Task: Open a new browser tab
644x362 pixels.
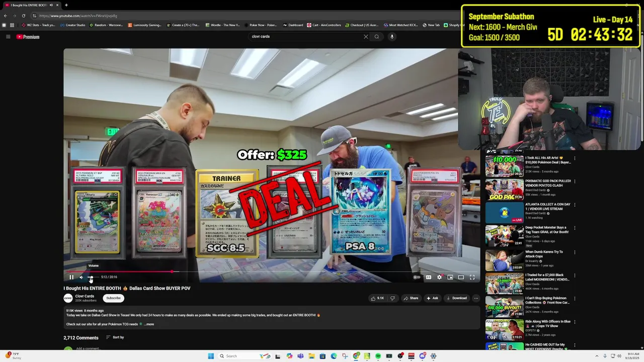Action: pyautogui.click(x=66, y=5)
